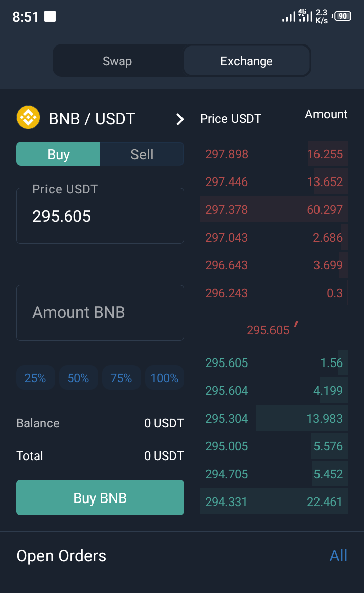Tap the battery indicator in status bar
This screenshot has width=364, height=593.
(342, 16)
